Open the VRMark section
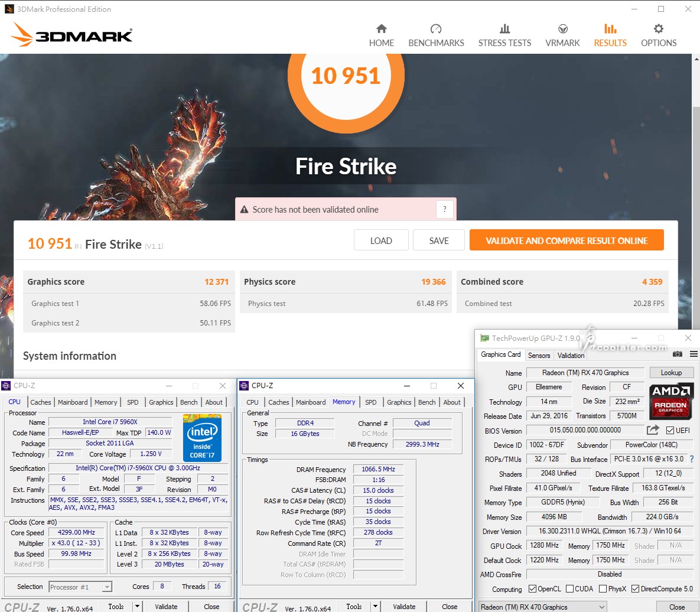 [562, 35]
